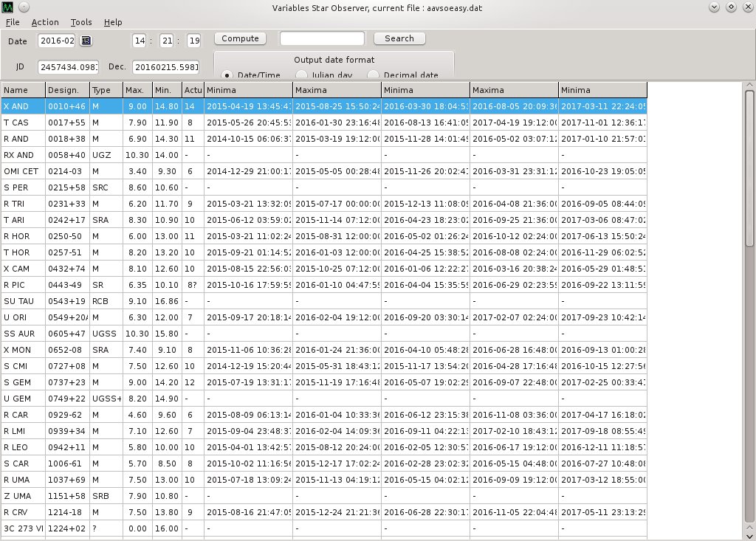Select the U ORI row
The image size is (756, 541).
(x=324, y=317)
